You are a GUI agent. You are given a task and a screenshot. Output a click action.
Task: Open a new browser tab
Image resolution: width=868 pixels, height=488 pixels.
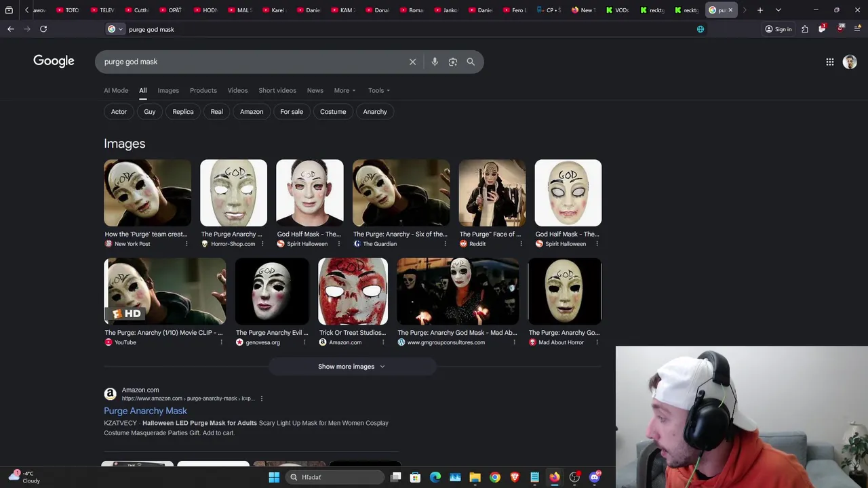point(760,10)
